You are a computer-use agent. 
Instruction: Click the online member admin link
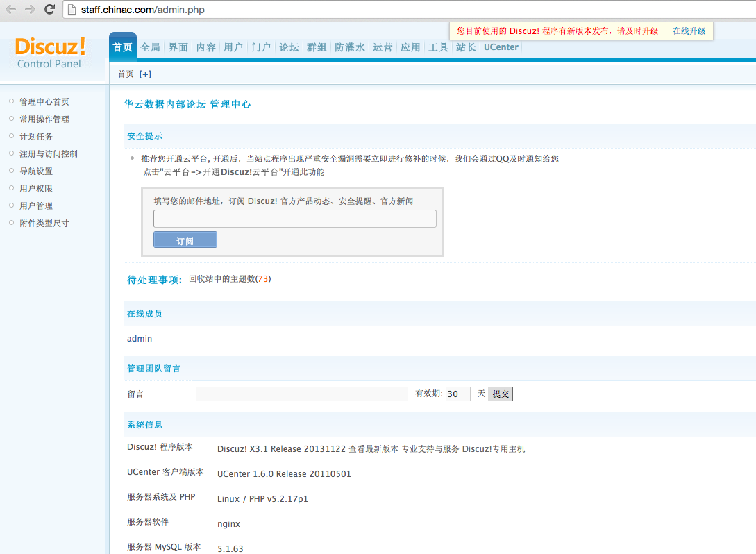[140, 339]
